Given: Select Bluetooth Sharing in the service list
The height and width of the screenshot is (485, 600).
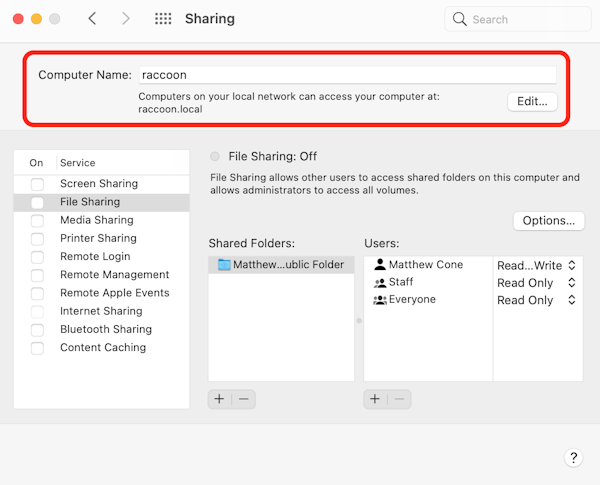Looking at the screenshot, I should [105, 329].
